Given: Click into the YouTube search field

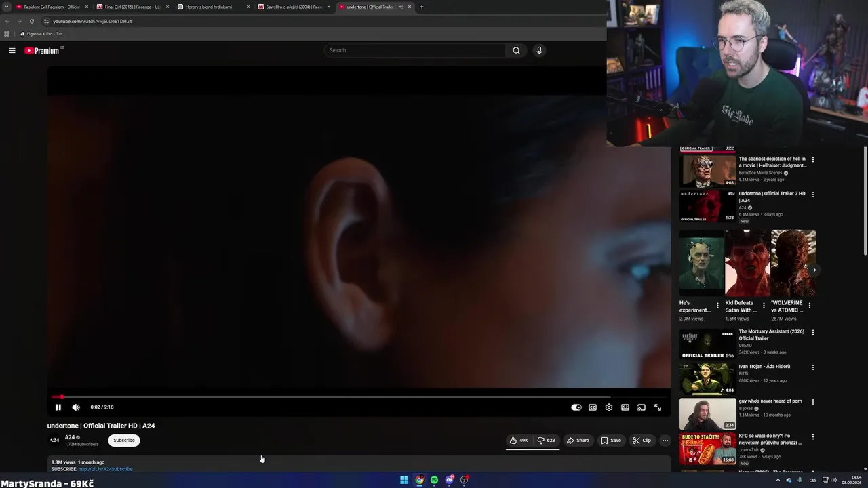Looking at the screenshot, I should [x=415, y=50].
